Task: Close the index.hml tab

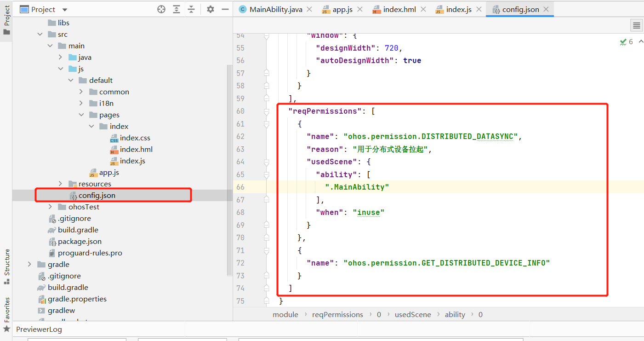Action: (423, 9)
